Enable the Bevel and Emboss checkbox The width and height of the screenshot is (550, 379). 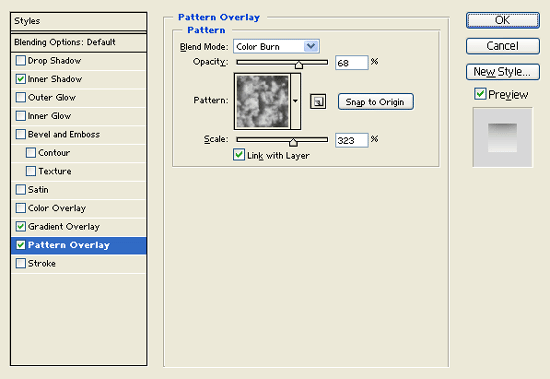click(x=21, y=134)
